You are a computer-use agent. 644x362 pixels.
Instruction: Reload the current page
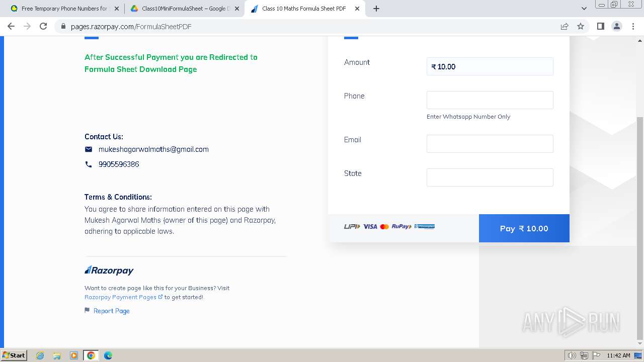coord(43,26)
